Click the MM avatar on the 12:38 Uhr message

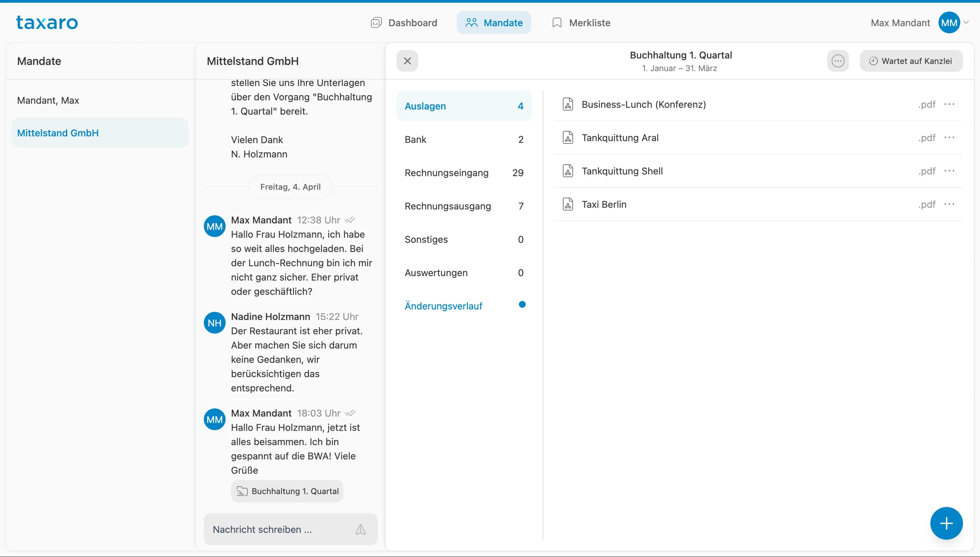click(x=214, y=226)
